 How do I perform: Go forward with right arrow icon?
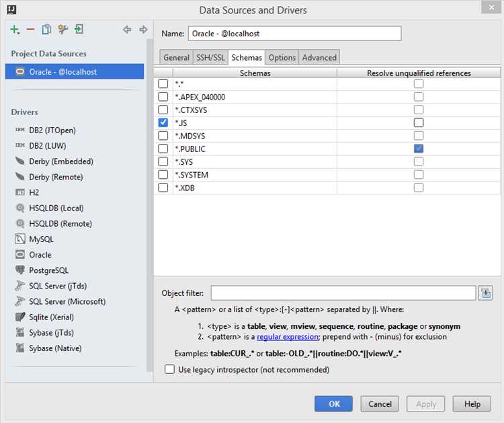[143, 30]
